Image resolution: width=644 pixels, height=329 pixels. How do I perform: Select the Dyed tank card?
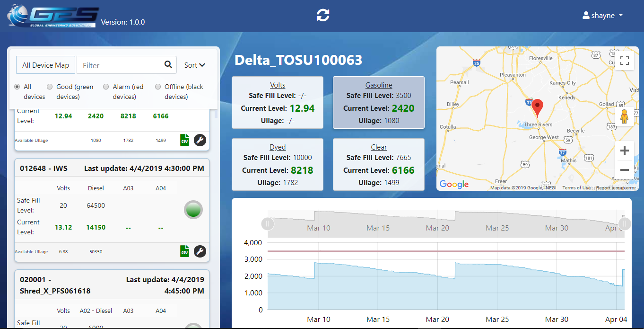278,164
